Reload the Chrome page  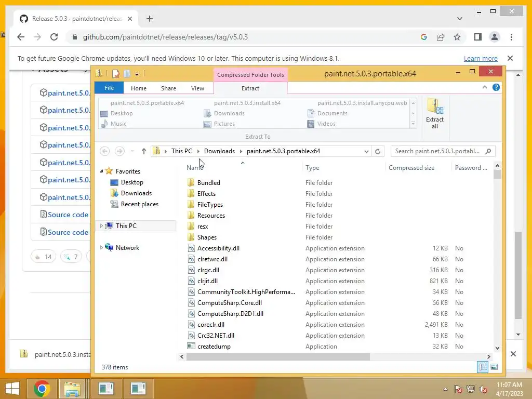pos(54,37)
